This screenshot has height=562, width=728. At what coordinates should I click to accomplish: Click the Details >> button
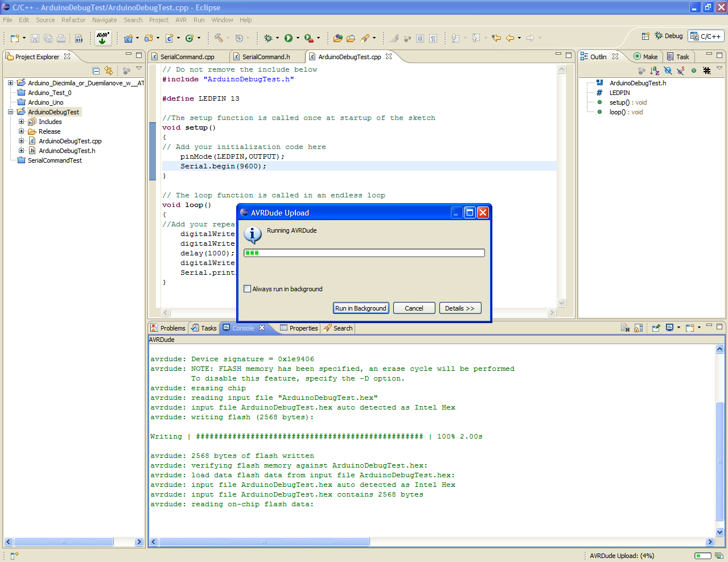point(460,308)
